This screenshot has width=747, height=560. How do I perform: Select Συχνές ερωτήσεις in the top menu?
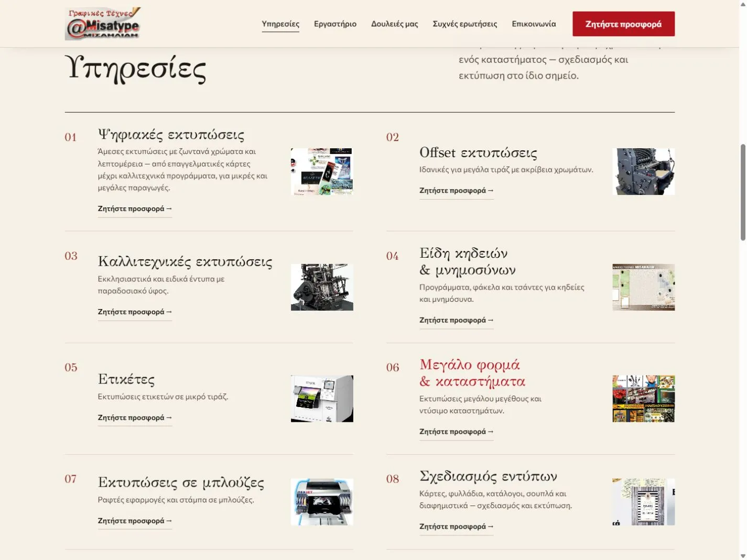464,24
